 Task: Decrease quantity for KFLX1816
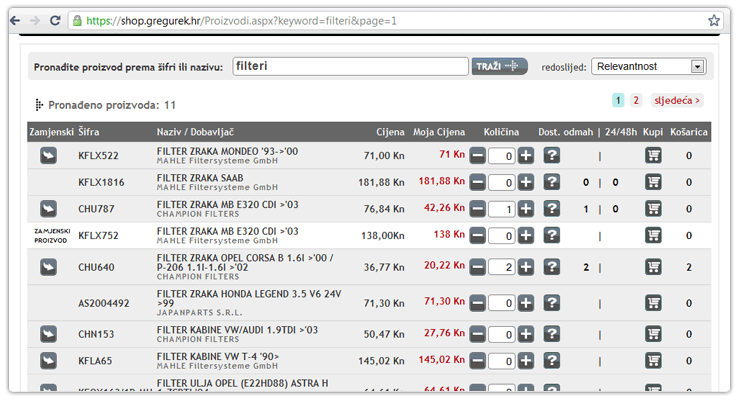point(478,183)
